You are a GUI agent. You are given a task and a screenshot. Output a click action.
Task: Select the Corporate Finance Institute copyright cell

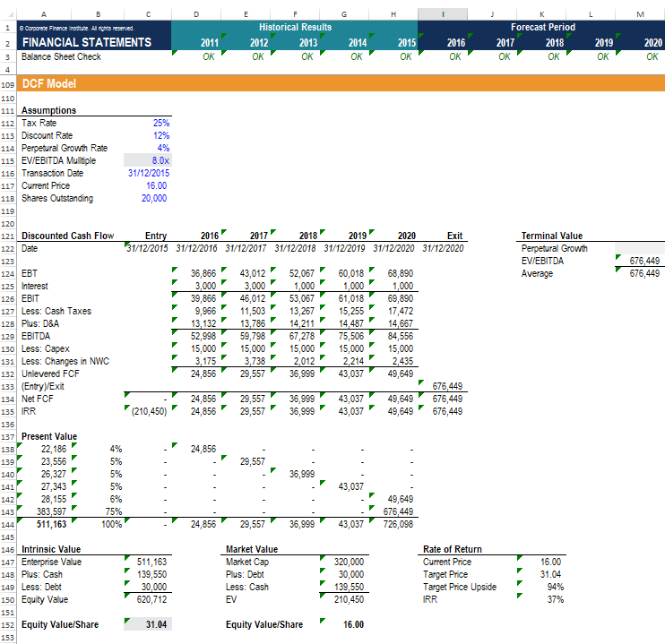click(76, 29)
